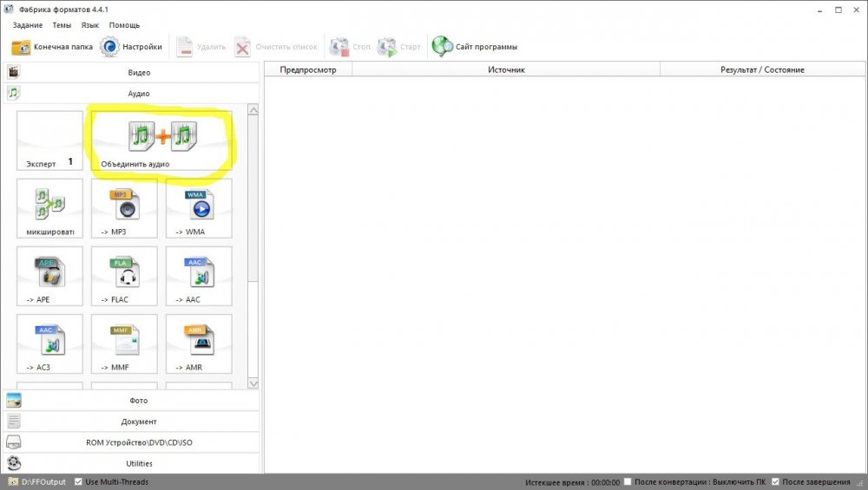This screenshot has width=868, height=490.
Task: Click the Источник column header
Action: click(506, 69)
